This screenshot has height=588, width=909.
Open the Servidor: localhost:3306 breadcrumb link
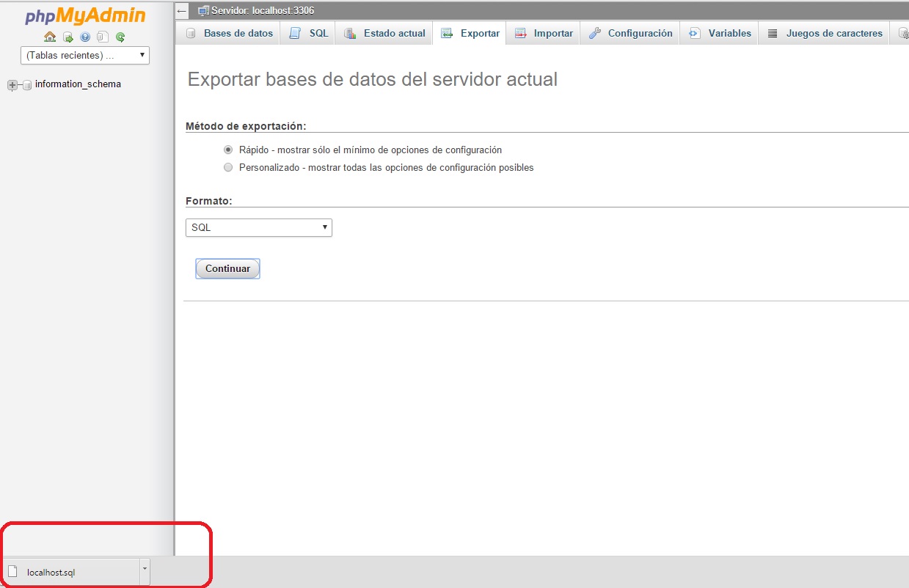[x=263, y=11]
